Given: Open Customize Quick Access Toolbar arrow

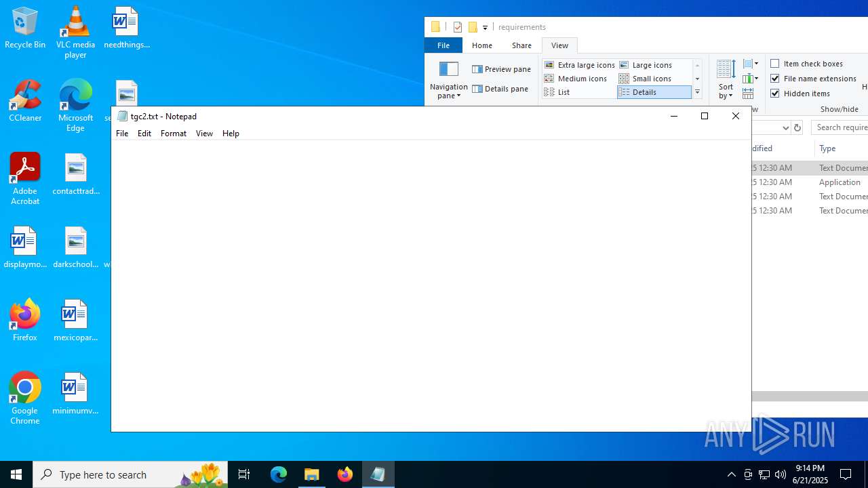Looking at the screenshot, I should click(485, 28).
